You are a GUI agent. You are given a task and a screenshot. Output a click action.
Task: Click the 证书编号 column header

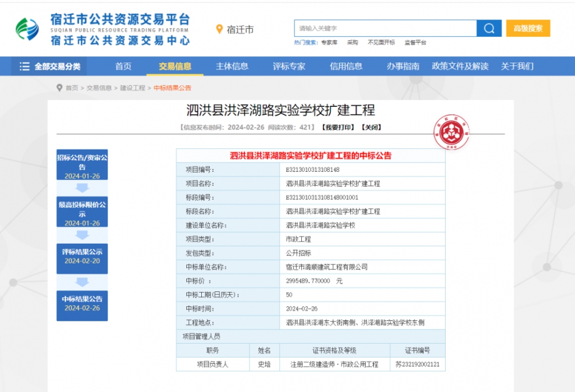point(417,351)
